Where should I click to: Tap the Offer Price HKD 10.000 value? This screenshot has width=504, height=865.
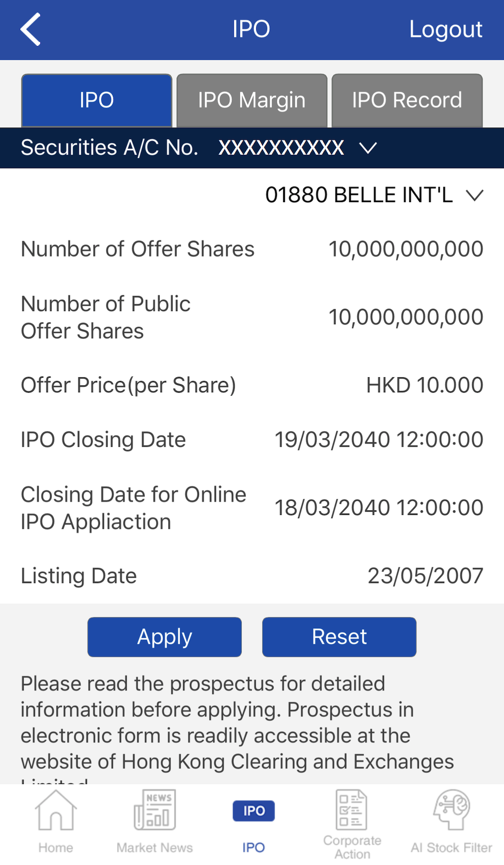(x=425, y=385)
